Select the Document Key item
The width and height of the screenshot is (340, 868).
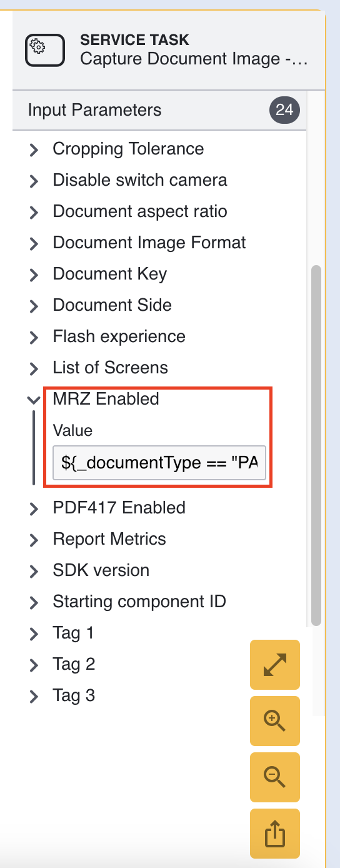pyautogui.click(x=110, y=274)
